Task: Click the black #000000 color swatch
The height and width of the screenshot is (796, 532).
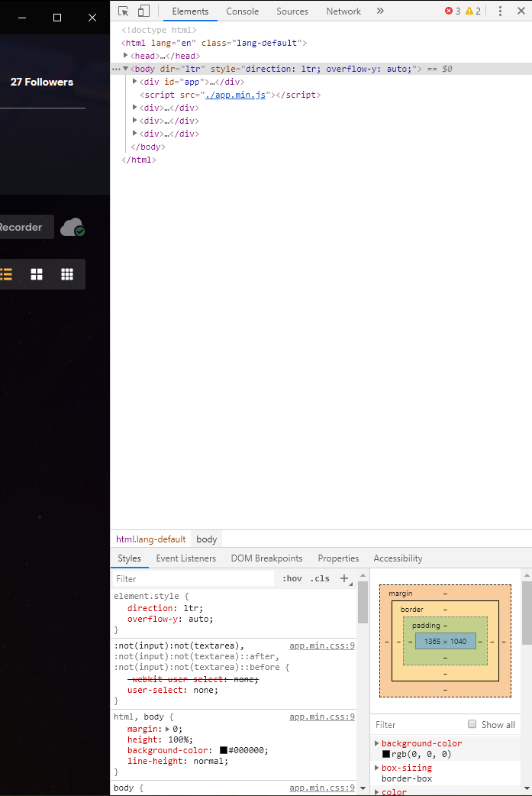Action: click(224, 750)
